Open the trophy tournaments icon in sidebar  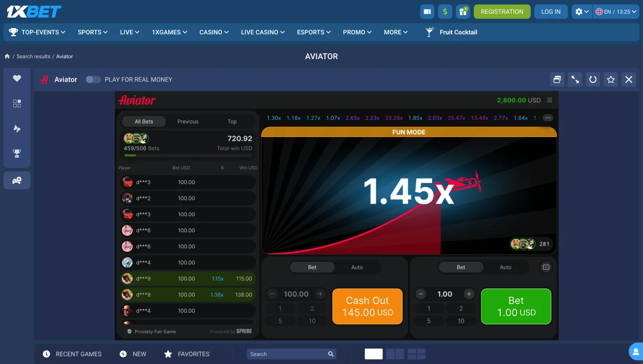17,153
